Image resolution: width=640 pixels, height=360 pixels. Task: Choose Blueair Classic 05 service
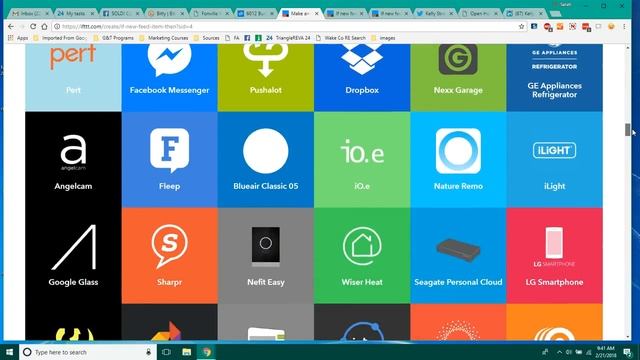(266, 160)
